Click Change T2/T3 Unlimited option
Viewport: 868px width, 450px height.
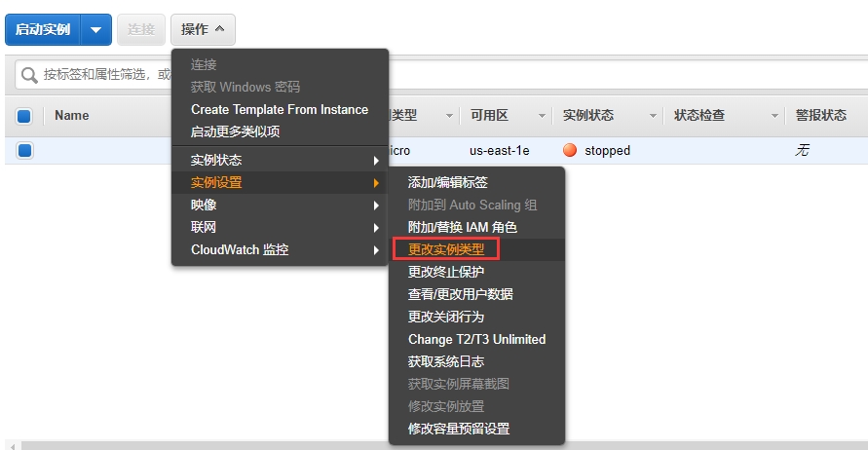[476, 339]
